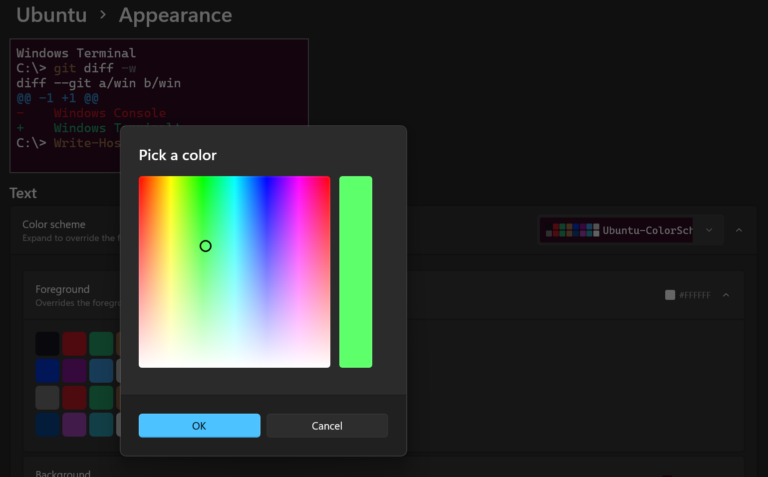Image resolution: width=768 pixels, height=477 pixels.
Task: Go back to Ubuntu in the breadcrumb
Action: (x=50, y=15)
